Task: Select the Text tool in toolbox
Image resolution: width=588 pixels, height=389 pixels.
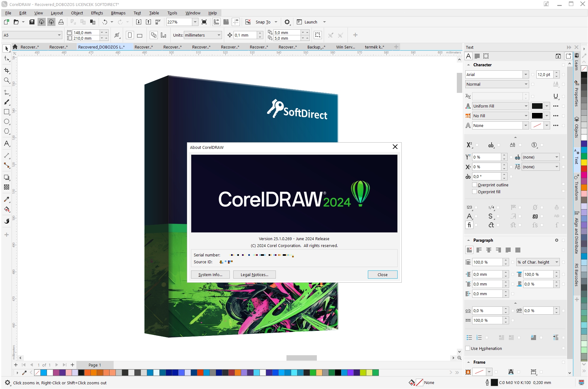Action: pos(7,144)
